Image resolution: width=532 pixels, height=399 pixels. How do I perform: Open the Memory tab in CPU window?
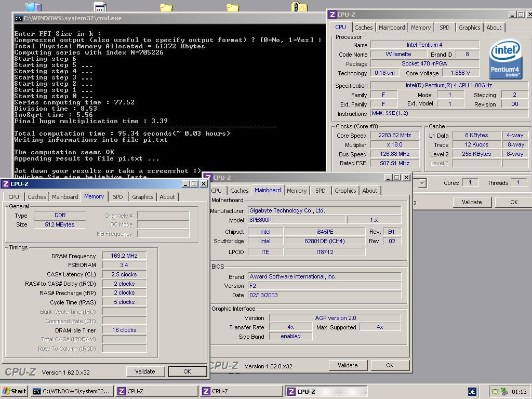coord(421,28)
